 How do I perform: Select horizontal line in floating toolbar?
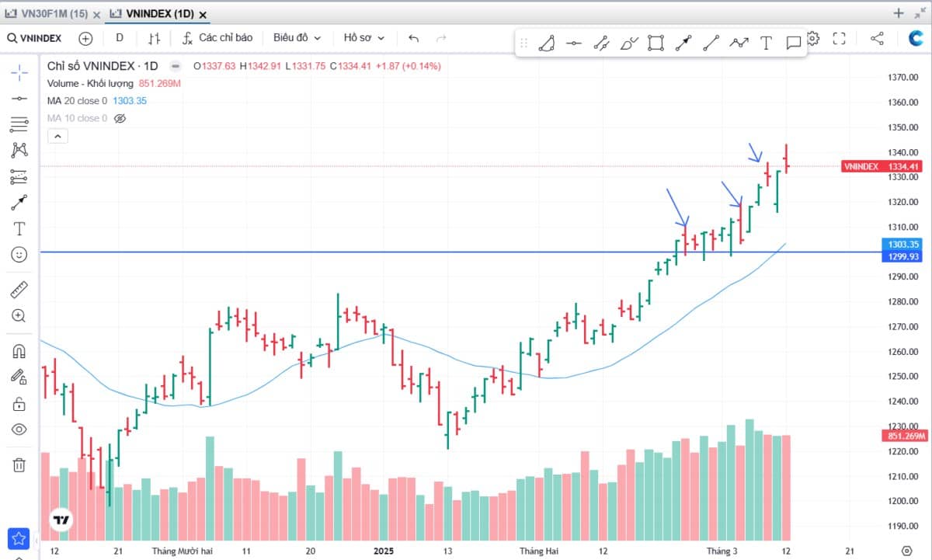click(x=574, y=43)
